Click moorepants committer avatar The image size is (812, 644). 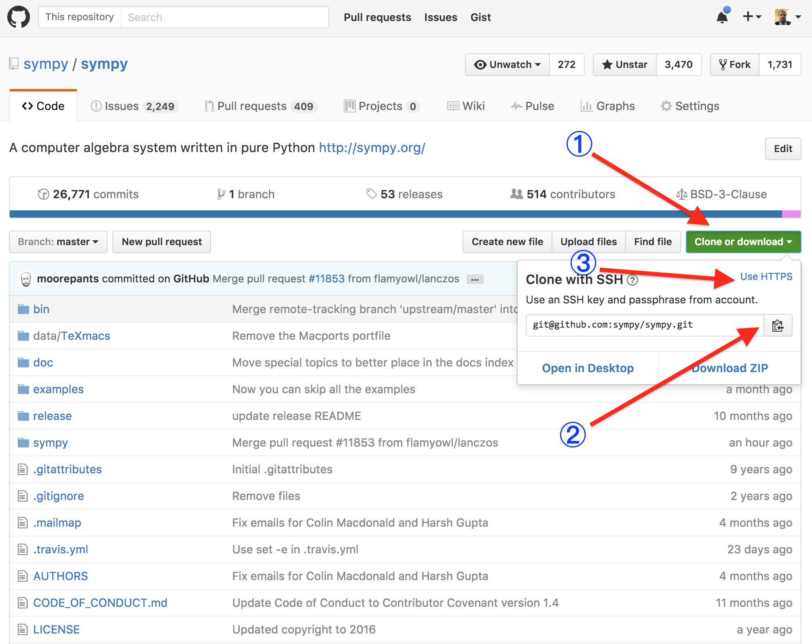click(x=26, y=279)
